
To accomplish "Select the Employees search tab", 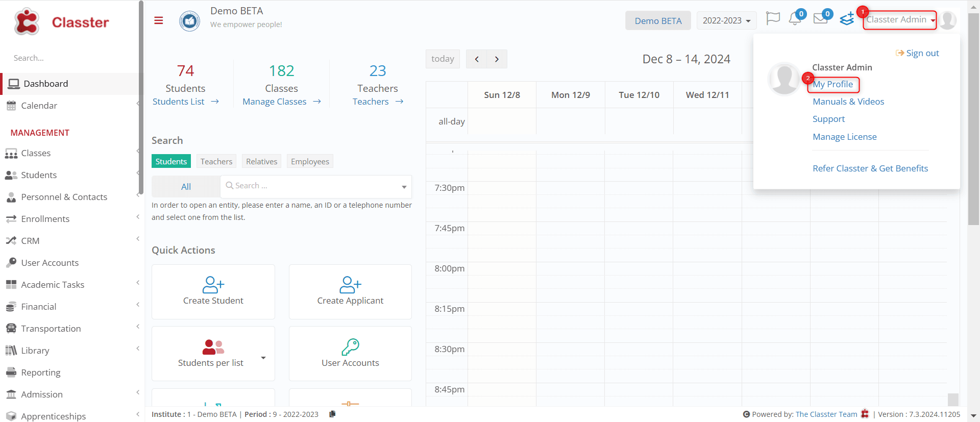I will pyautogui.click(x=310, y=161).
